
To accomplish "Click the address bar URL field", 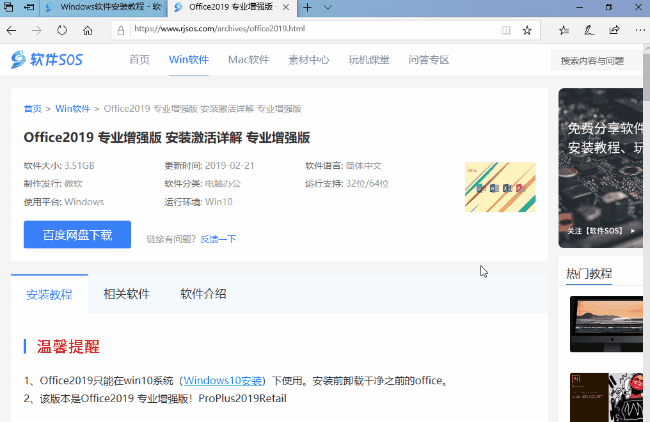I will click(x=315, y=29).
